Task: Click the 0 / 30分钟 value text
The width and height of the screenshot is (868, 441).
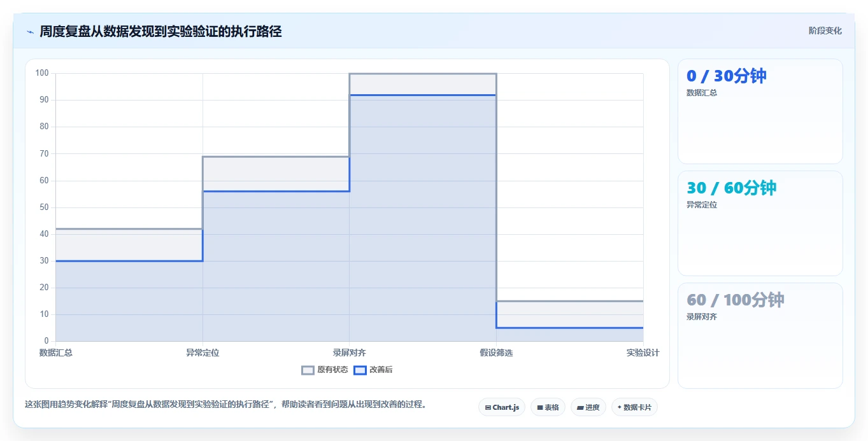Action: [727, 76]
